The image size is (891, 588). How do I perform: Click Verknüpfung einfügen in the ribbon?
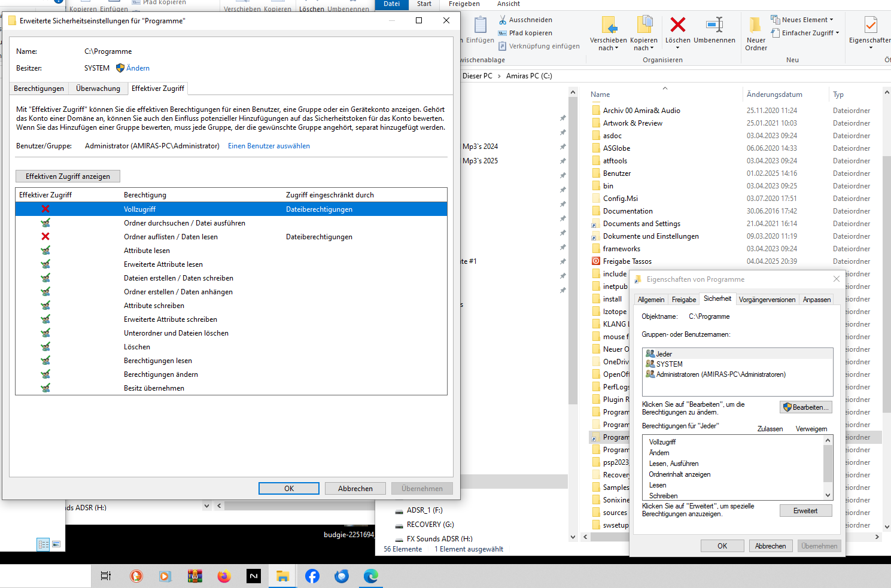(539, 46)
